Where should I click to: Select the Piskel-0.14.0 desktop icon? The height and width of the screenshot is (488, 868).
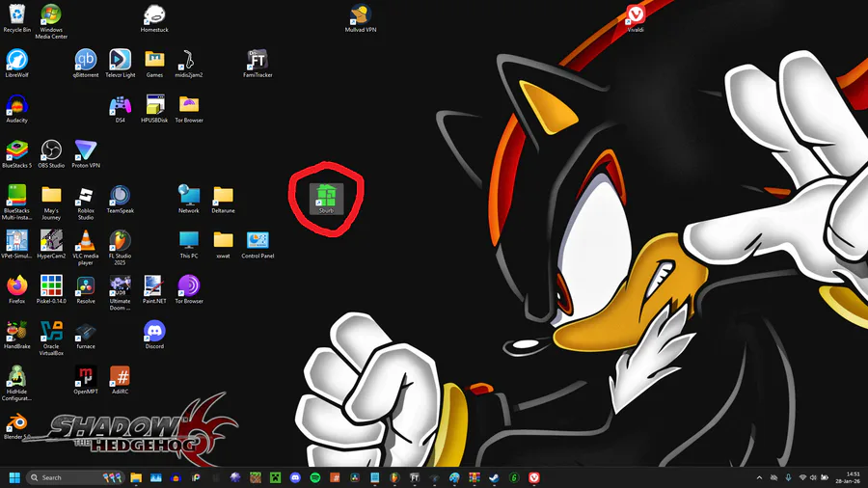pos(51,290)
